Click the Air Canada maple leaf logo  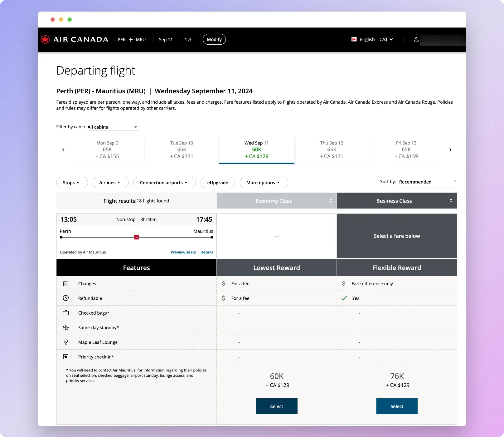click(45, 40)
